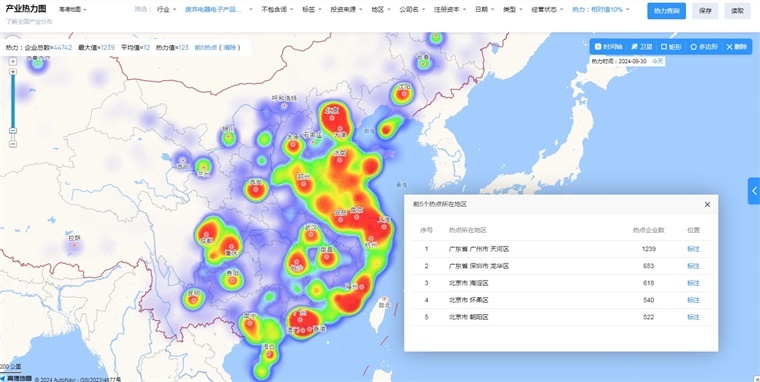Open the 不包含词 filter dropdown
760x382 pixels.
277,9
